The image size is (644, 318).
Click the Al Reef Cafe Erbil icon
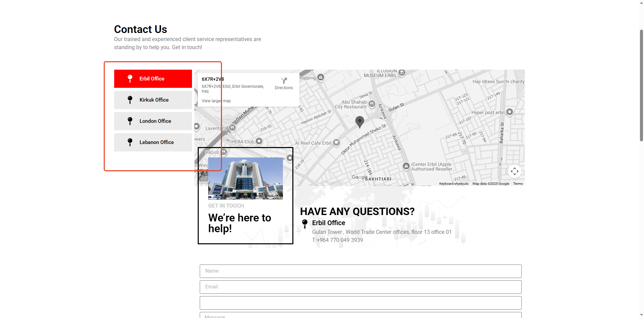pyautogui.click(x=336, y=143)
